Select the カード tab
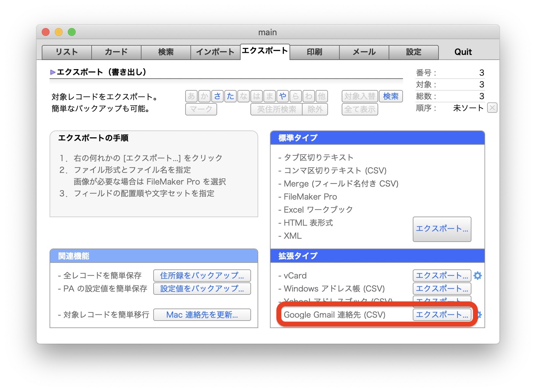536x392 pixels. [116, 52]
